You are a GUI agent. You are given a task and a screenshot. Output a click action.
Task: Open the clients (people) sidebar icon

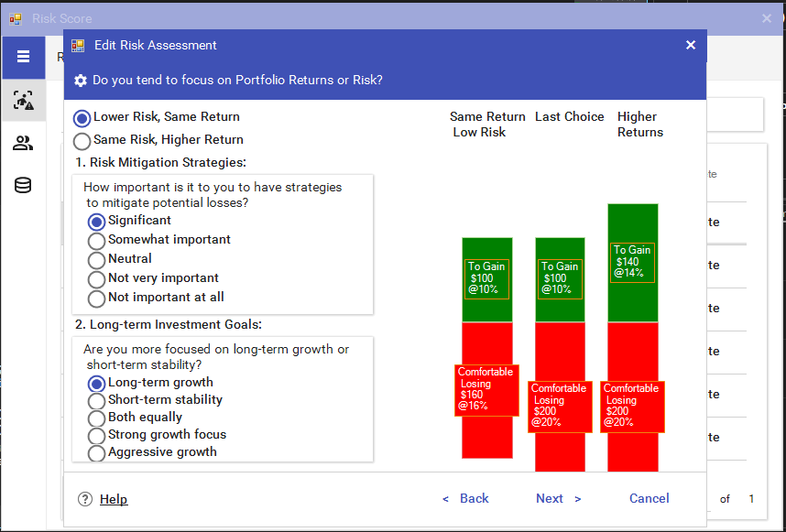tap(23, 143)
